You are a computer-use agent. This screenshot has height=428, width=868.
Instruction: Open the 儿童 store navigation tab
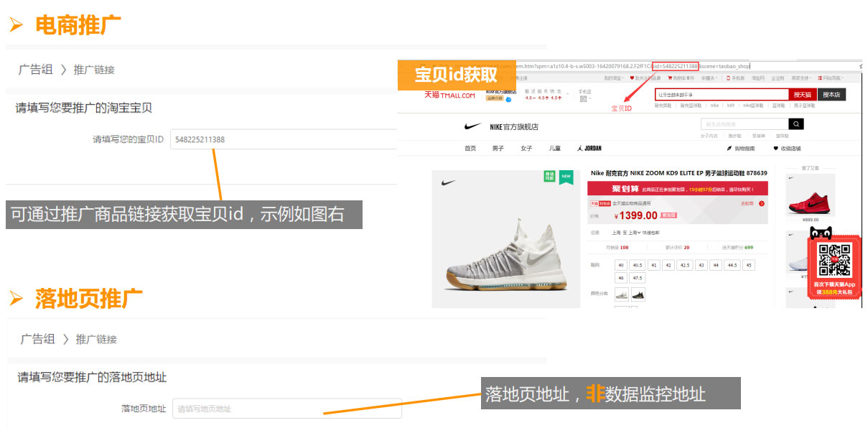click(555, 149)
